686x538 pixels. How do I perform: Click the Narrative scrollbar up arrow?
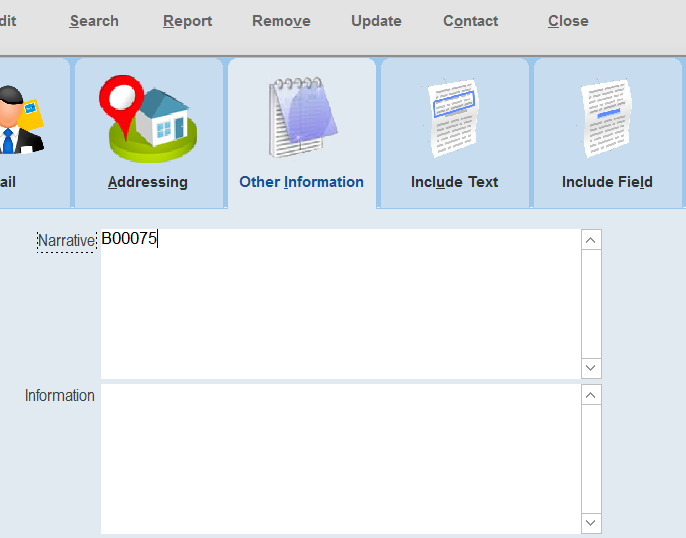click(x=591, y=240)
